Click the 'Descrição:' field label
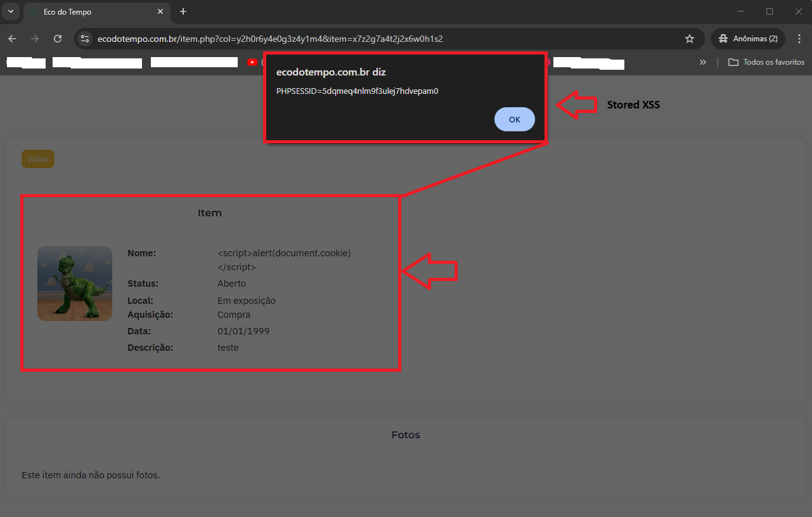812x517 pixels. coord(150,348)
